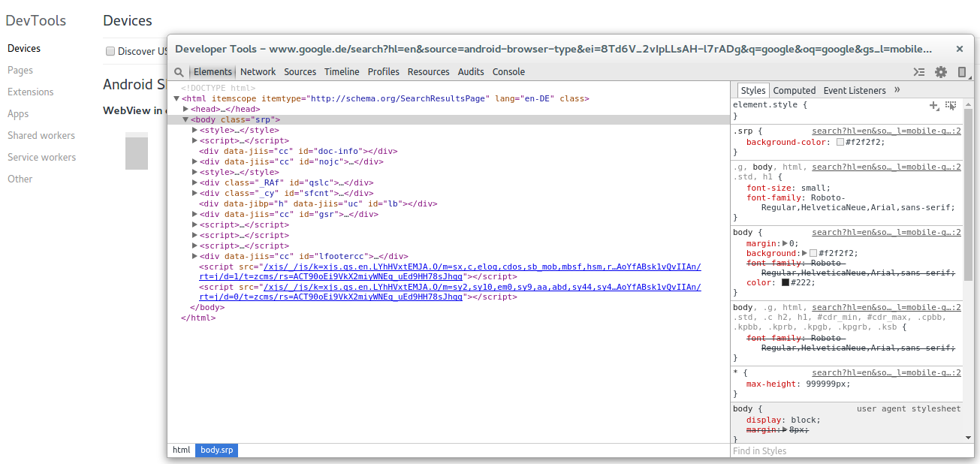Select html breadcrumb at bottom
This screenshot has width=980, height=464.
pyautogui.click(x=182, y=450)
